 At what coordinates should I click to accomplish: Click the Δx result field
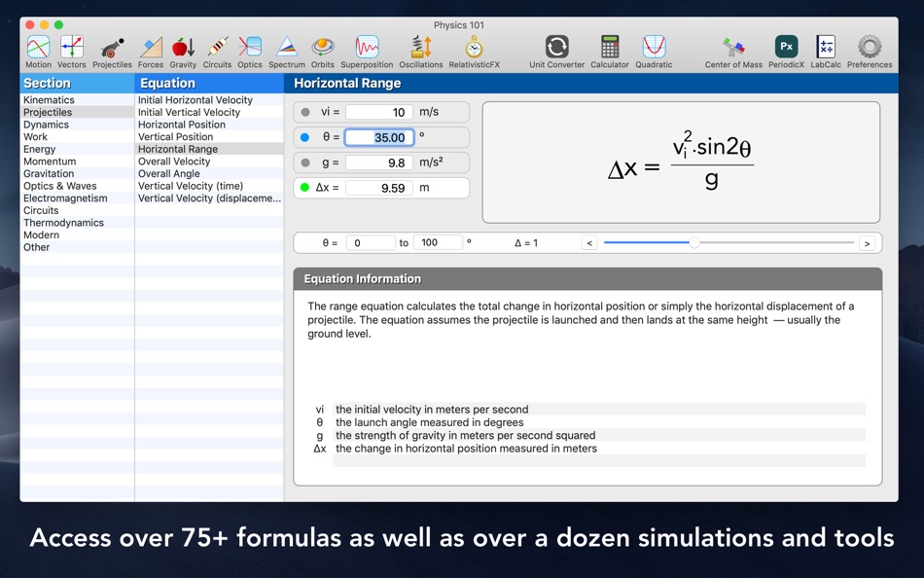[x=379, y=188]
